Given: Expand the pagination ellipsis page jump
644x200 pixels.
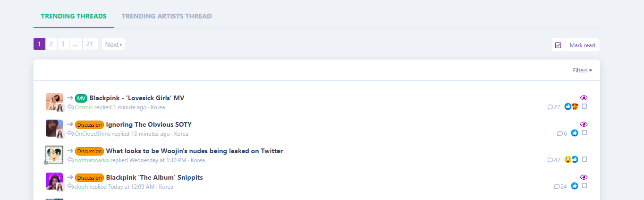Looking at the screenshot, I should click(75, 44).
